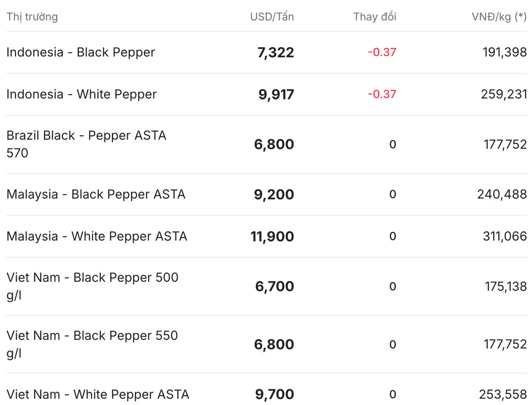Click the 311,066 VNĐ/kg value

point(505,236)
